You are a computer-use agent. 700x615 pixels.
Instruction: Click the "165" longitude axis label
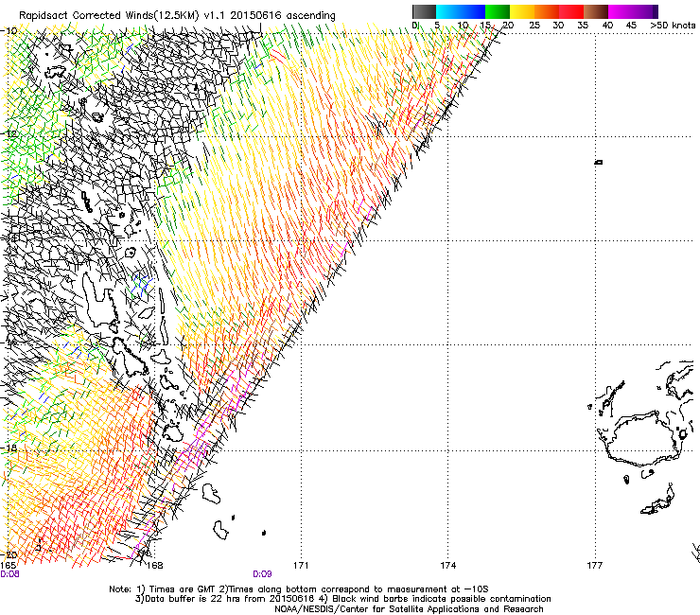pyautogui.click(x=8, y=566)
